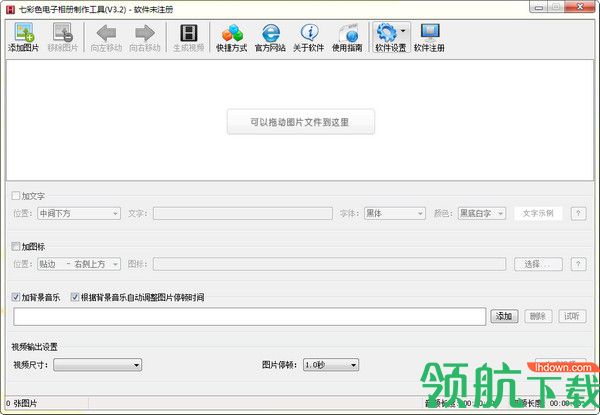The image size is (600, 415).
Task: Click the help ? button in 加文字 row
Action: (x=578, y=213)
